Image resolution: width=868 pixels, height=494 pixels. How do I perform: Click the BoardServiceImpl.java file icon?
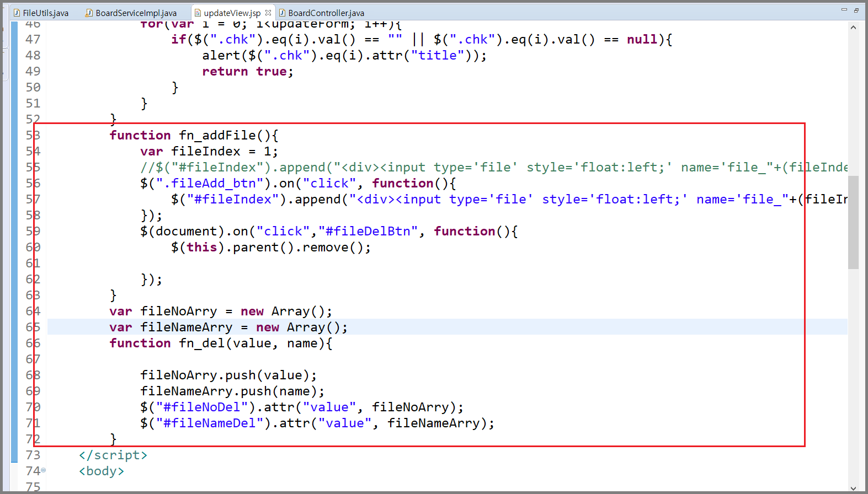click(x=89, y=13)
